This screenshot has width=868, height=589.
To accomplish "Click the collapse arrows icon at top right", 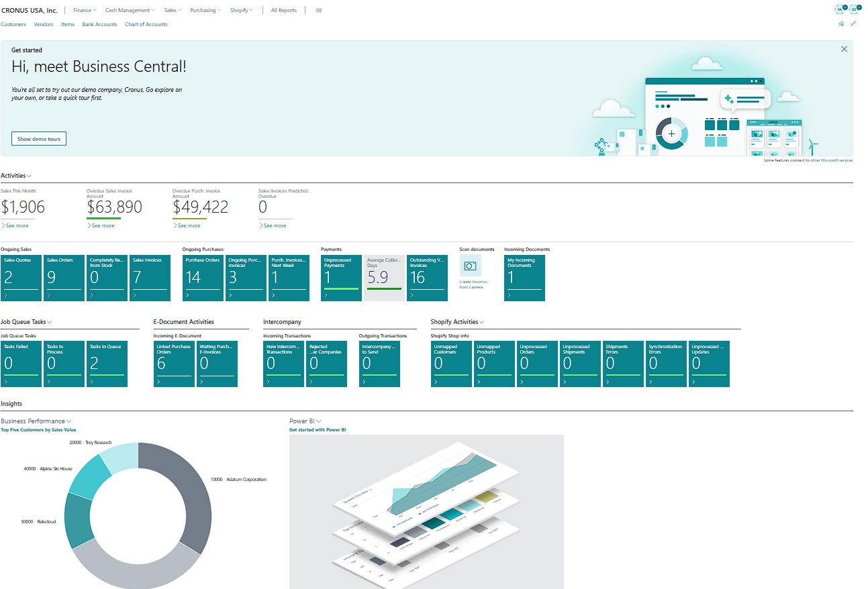I will pos(853,24).
